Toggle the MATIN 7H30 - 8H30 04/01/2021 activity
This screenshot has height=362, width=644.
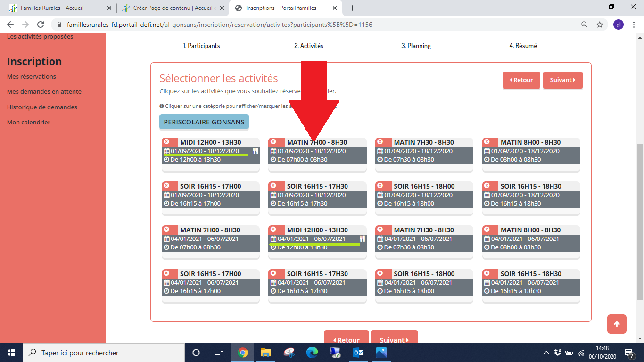(x=424, y=239)
